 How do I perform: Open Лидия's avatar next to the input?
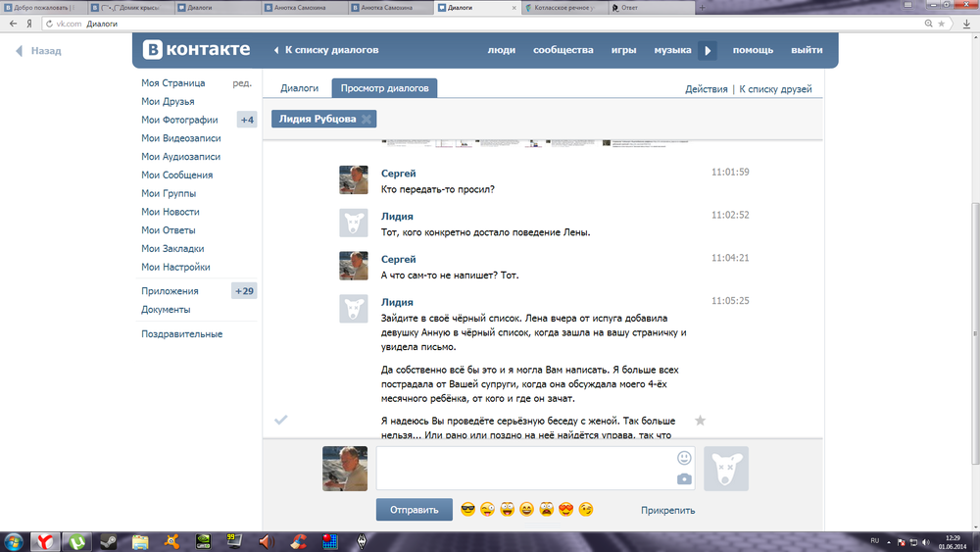[x=725, y=469]
